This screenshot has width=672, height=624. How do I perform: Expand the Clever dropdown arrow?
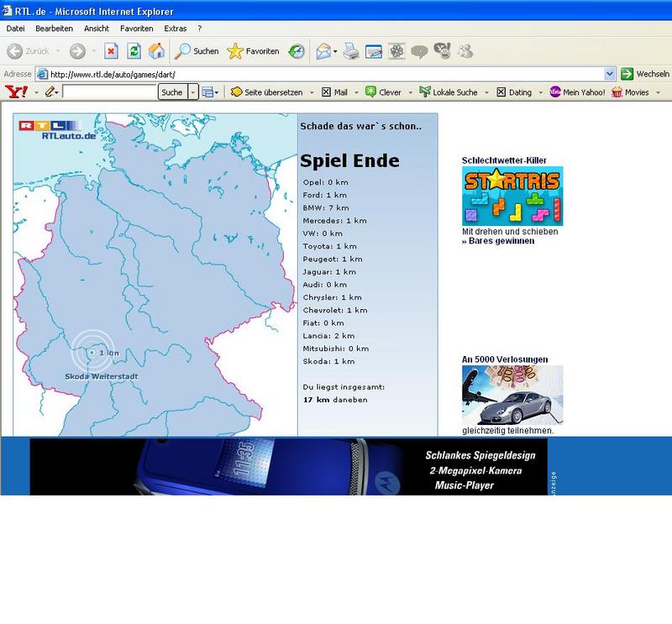[x=410, y=92]
